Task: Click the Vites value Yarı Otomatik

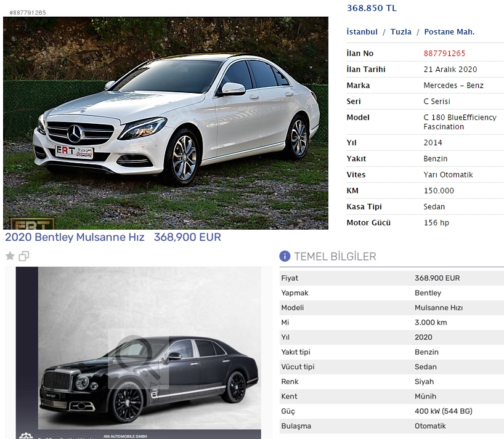Action: point(448,175)
